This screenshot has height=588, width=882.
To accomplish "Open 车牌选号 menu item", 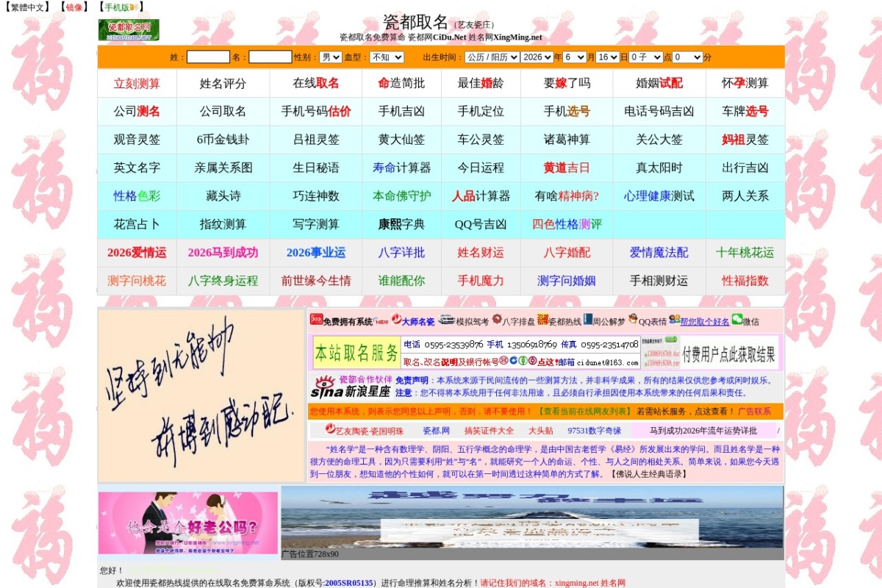I will (745, 111).
